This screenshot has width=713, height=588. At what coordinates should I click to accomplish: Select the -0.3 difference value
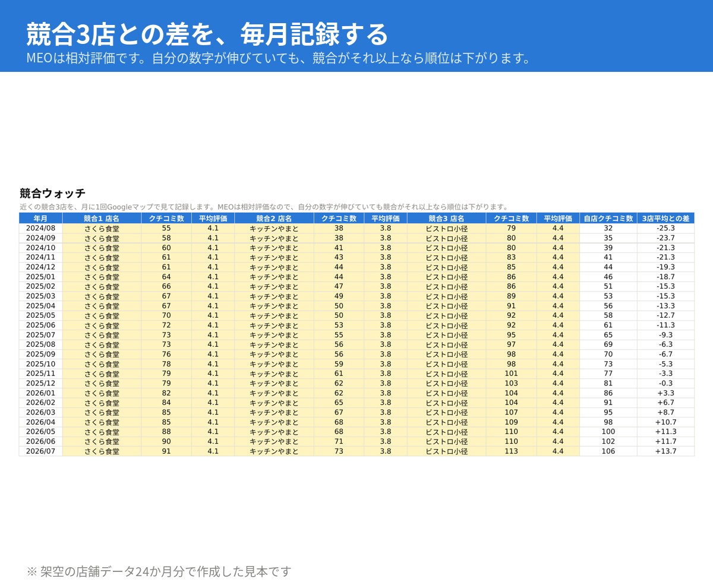click(x=665, y=383)
